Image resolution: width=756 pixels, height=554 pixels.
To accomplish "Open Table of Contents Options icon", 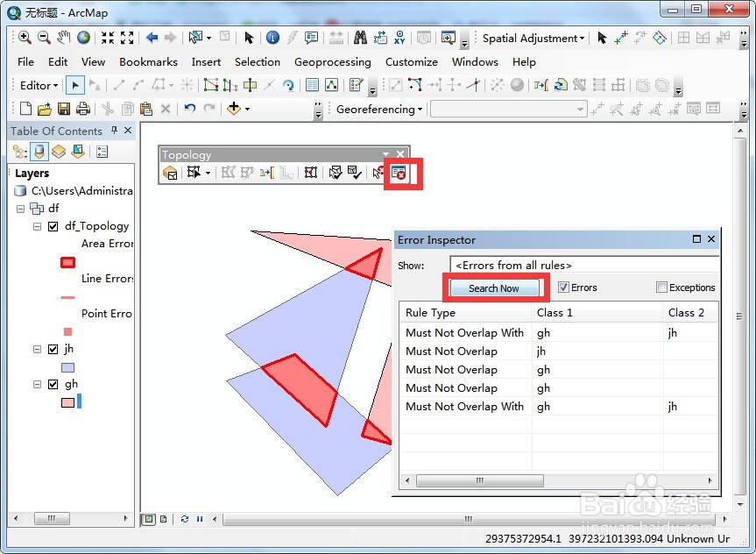I will click(102, 152).
